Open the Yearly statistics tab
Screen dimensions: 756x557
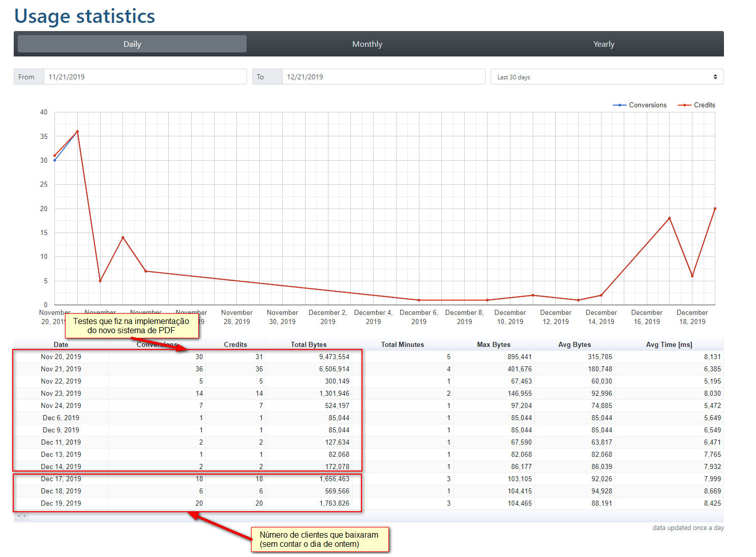(603, 44)
